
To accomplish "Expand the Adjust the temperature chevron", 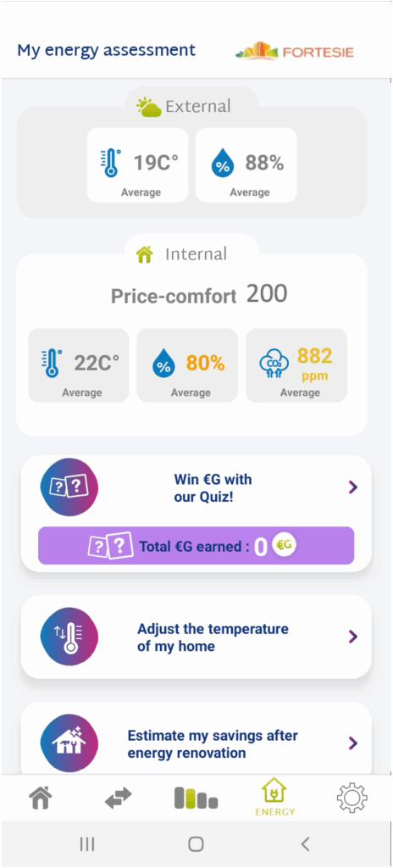I will click(x=353, y=637).
